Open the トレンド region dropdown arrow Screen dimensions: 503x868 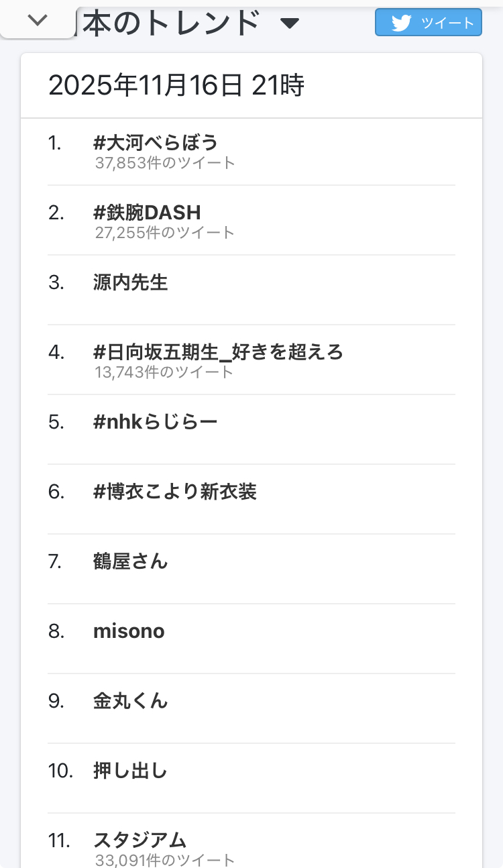(289, 24)
